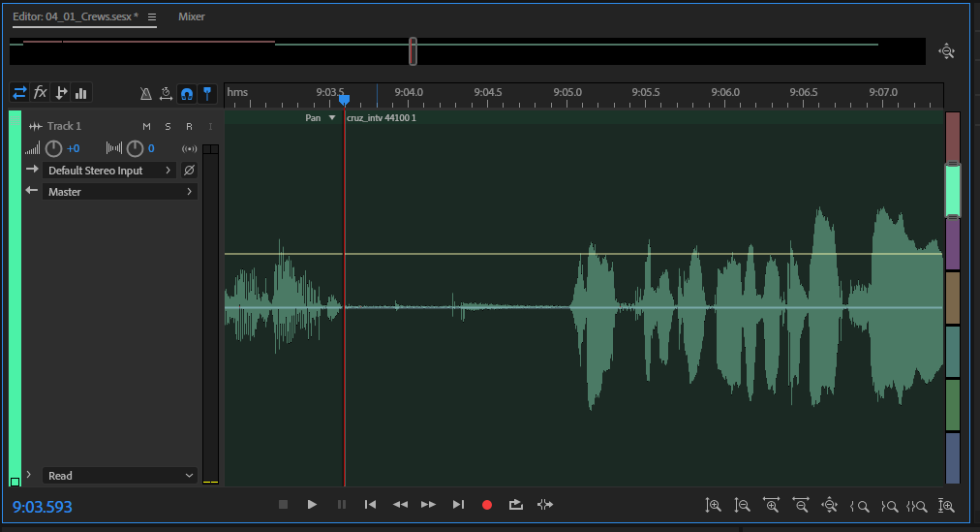Image resolution: width=980 pixels, height=532 pixels.
Task: Toggle Sum to Mono on Track 1
Action: (189, 149)
